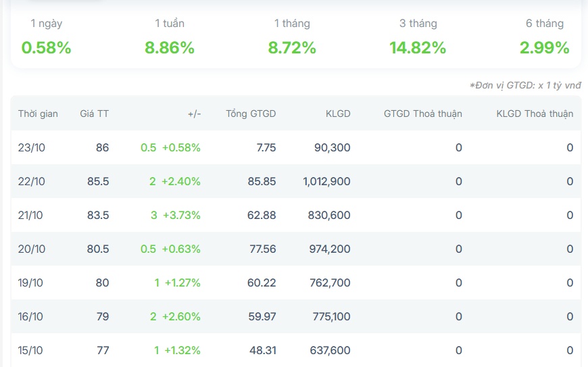Click the '+0.58%' change on 23/10
The height and width of the screenshot is (367, 588).
coord(182,148)
